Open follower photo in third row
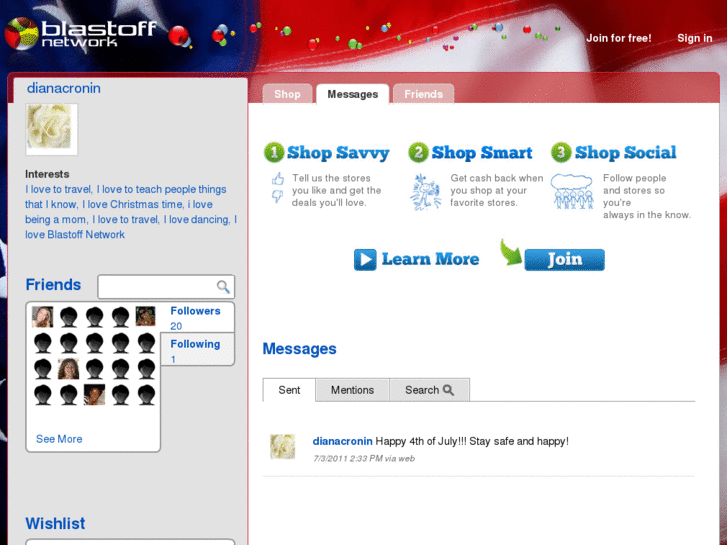Viewport: 727px width, 545px height. [x=68, y=369]
